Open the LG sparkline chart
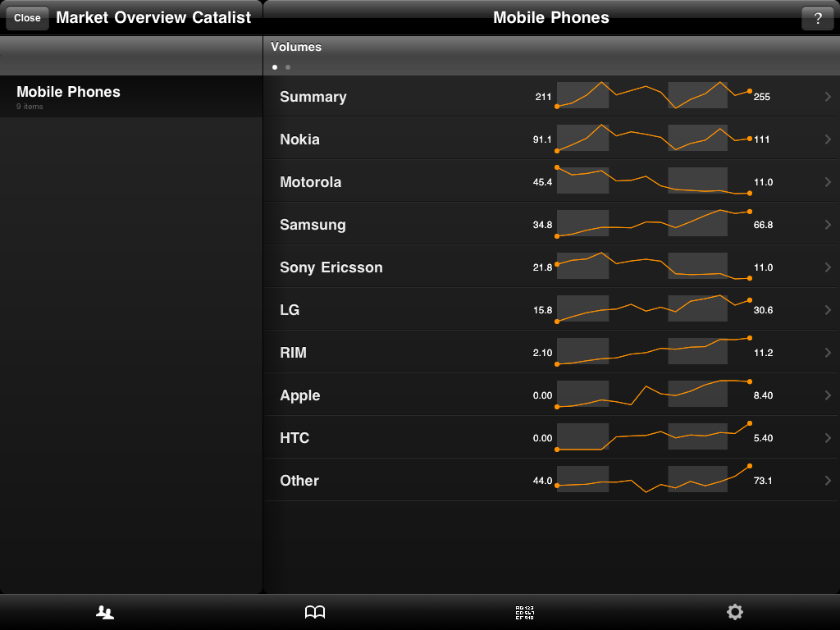 [x=653, y=308]
